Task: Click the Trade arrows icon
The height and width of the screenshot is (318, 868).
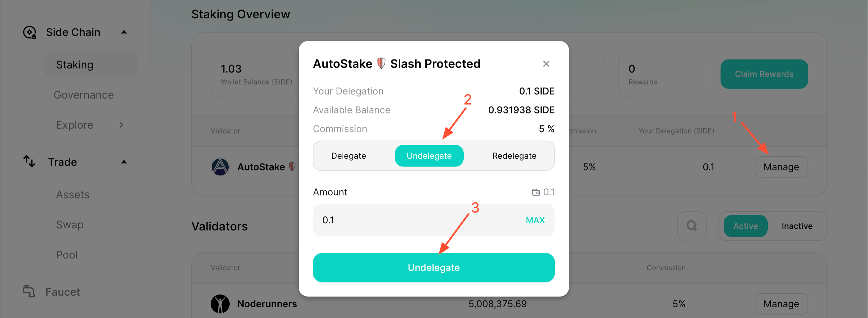Action: 29,161
